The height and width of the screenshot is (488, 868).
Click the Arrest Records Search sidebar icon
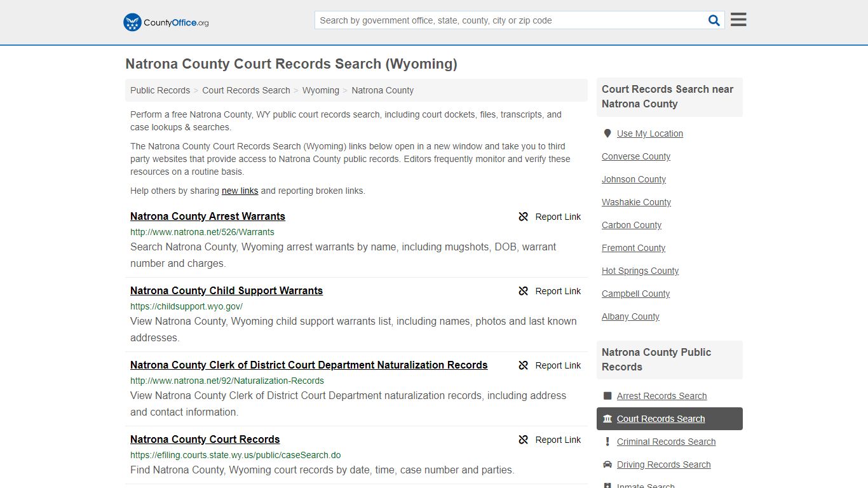click(x=607, y=396)
